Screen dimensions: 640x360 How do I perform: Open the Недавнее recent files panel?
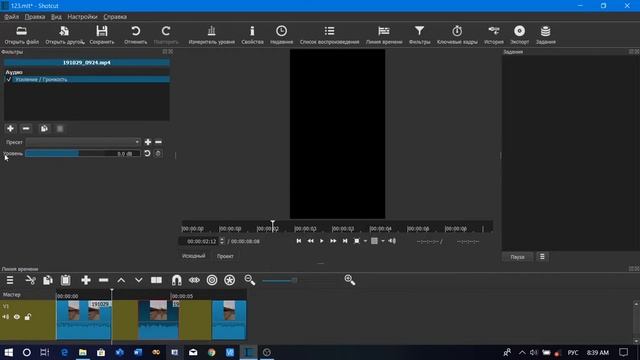pos(281,35)
